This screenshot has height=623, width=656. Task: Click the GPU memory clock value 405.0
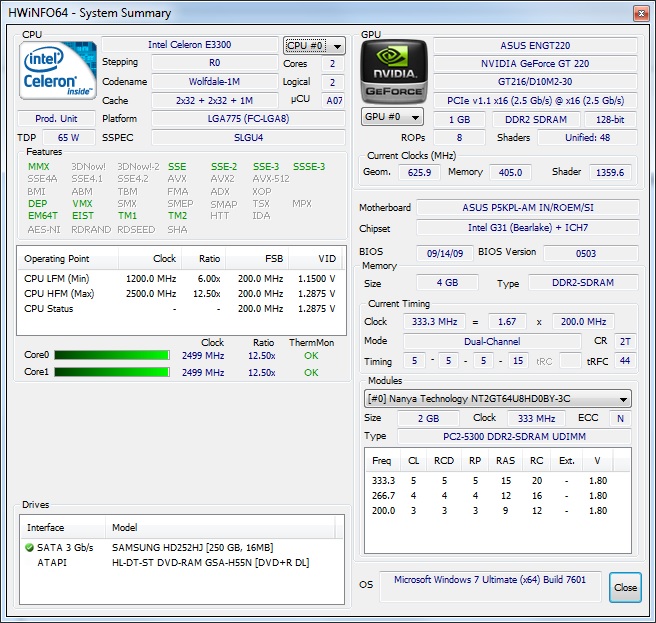click(x=510, y=172)
